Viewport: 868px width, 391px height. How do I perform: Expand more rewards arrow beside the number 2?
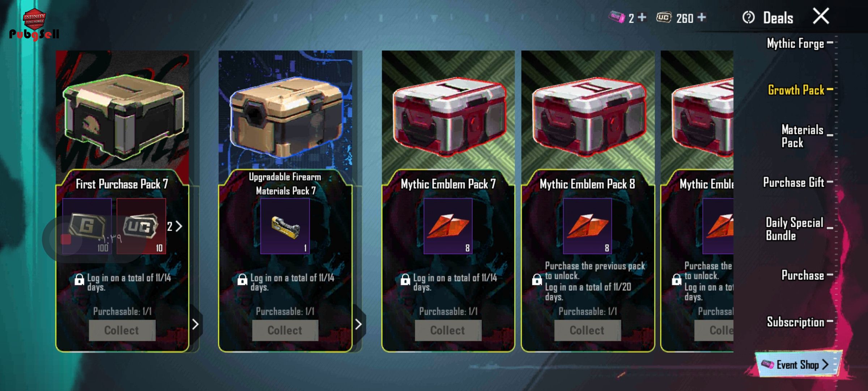[x=178, y=226]
